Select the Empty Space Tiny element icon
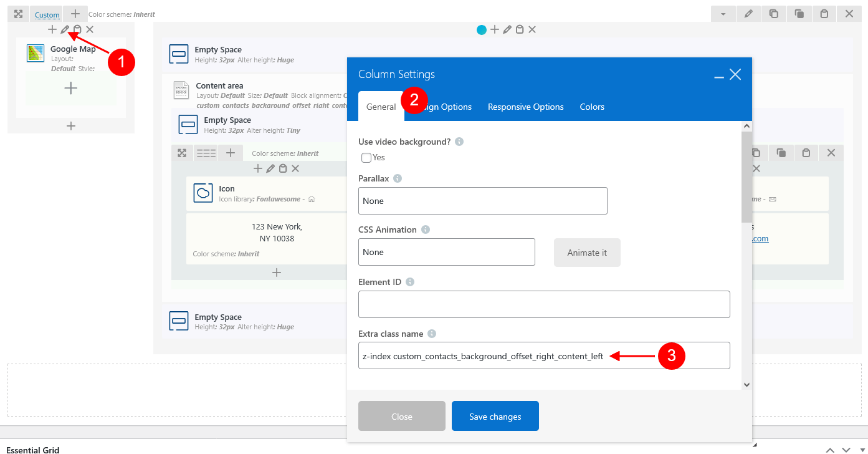Screen dimensions: 868x454 tap(188, 125)
